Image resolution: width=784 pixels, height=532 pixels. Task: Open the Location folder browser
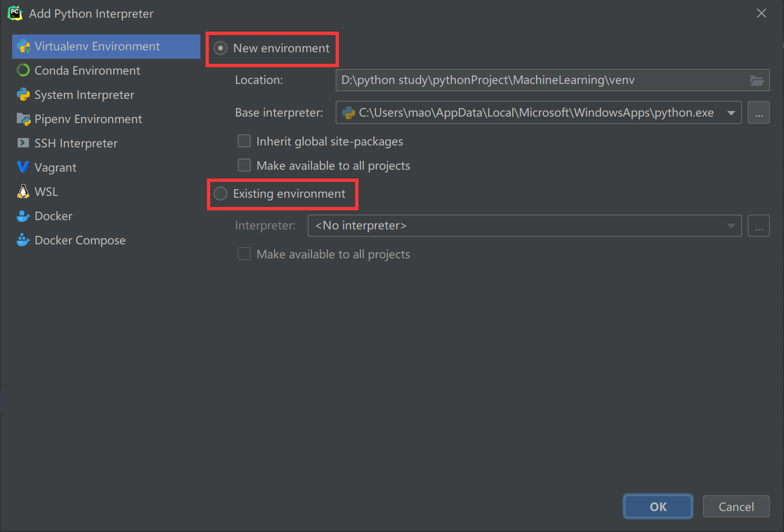[757, 80]
